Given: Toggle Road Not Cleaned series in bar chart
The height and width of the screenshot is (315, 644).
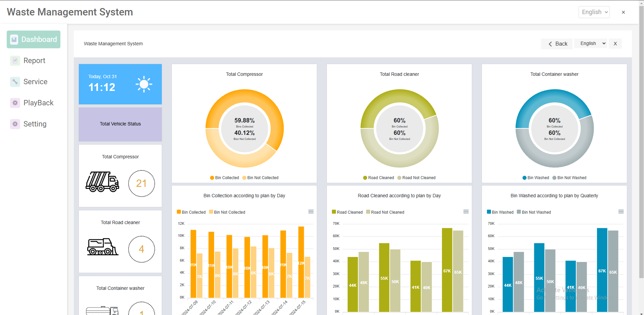Looking at the screenshot, I should tap(385, 212).
